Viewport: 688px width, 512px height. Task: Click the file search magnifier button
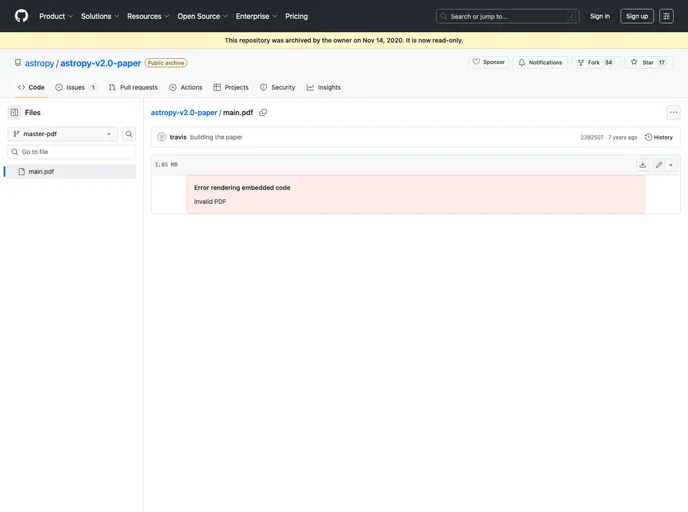(129, 134)
